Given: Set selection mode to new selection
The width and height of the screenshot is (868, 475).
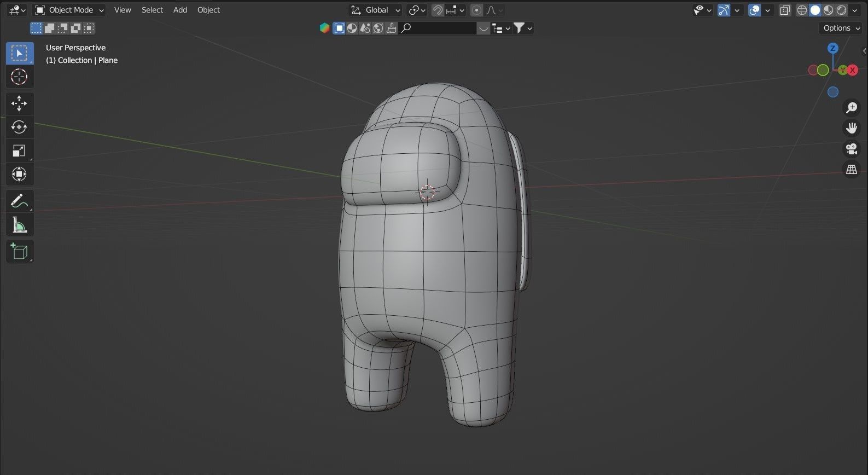Looking at the screenshot, I should click(36, 28).
